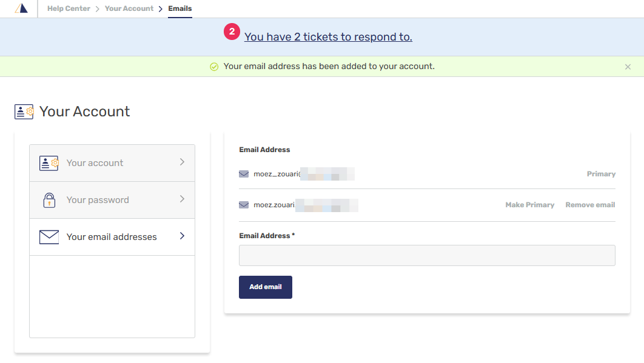Image resolution: width=644 pixels, height=363 pixels.
Task: Open the 2 tickets to respond link
Action: point(328,37)
